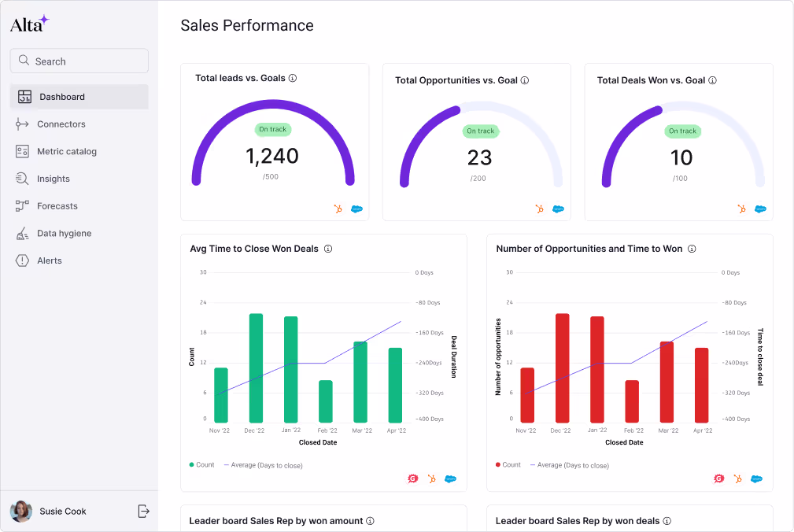Toggle the Count series in Avg Time legend

[201, 465]
